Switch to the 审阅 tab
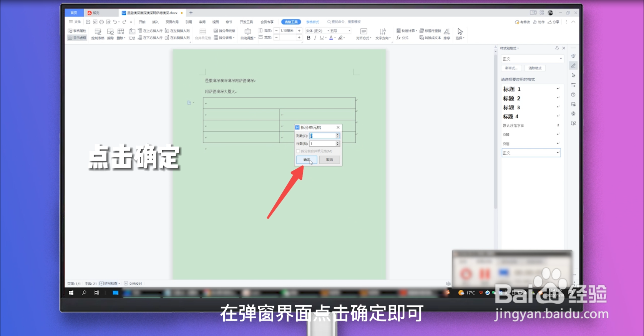This screenshot has width=644, height=336. pyautogui.click(x=202, y=22)
